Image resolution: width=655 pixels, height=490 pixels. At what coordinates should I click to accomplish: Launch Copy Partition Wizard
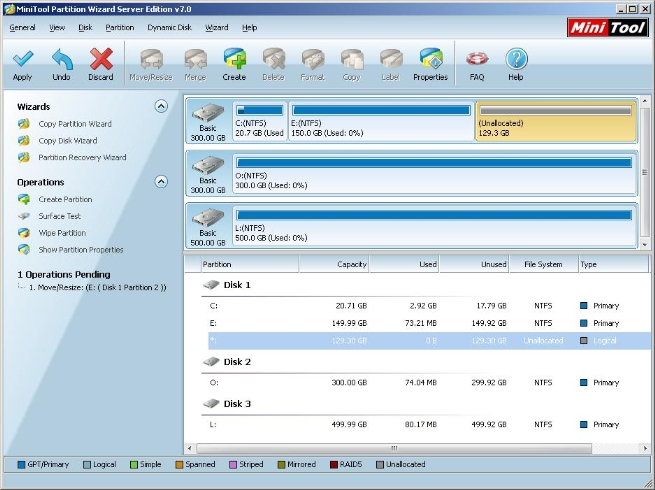coord(75,124)
